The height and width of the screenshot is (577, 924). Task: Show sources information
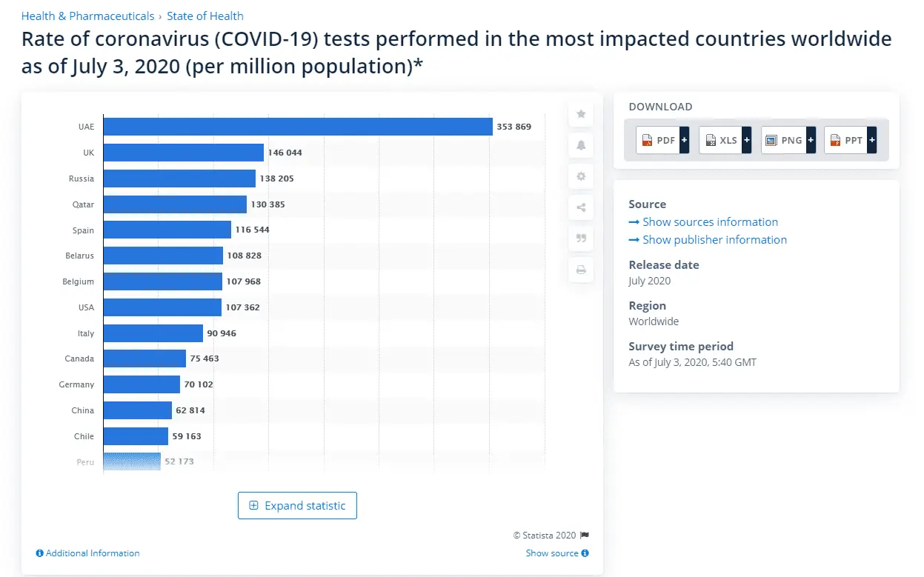click(x=710, y=222)
